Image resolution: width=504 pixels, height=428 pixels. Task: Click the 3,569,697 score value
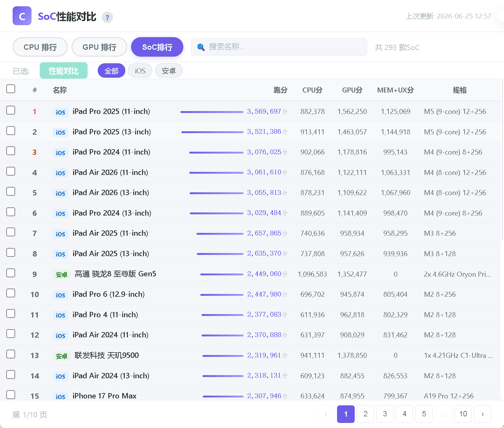tap(264, 111)
